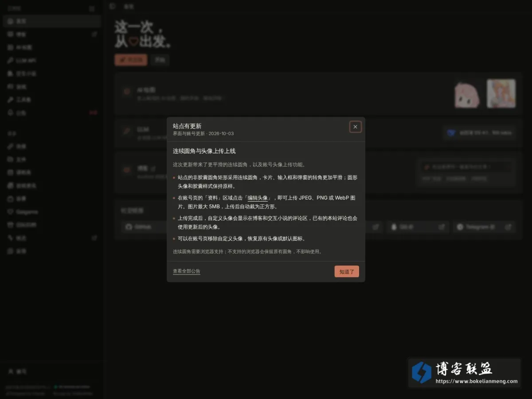532x399 pixels.
Task: Open the blurred GitHub link behind the dialog
Action: (144, 227)
